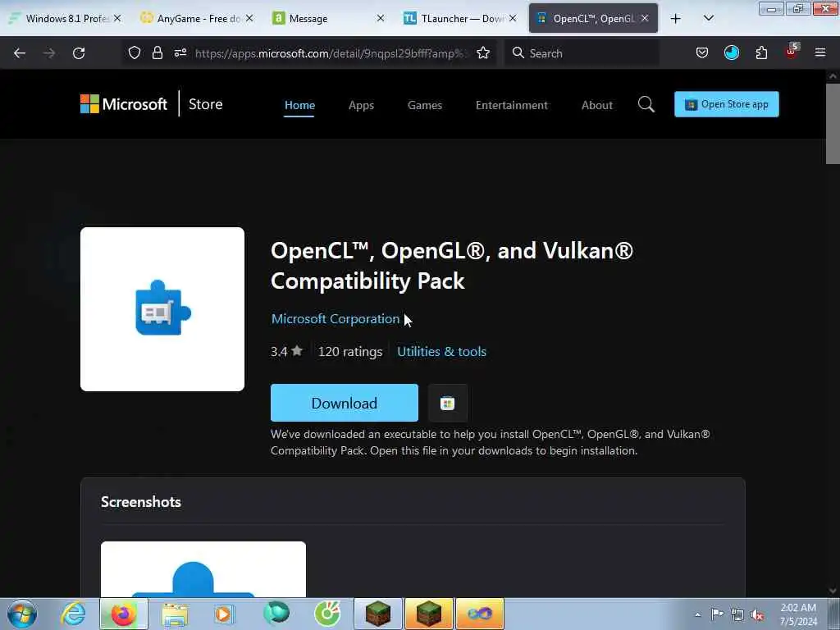
Task: Click the blue circular profile extension icon
Action: pos(731,52)
